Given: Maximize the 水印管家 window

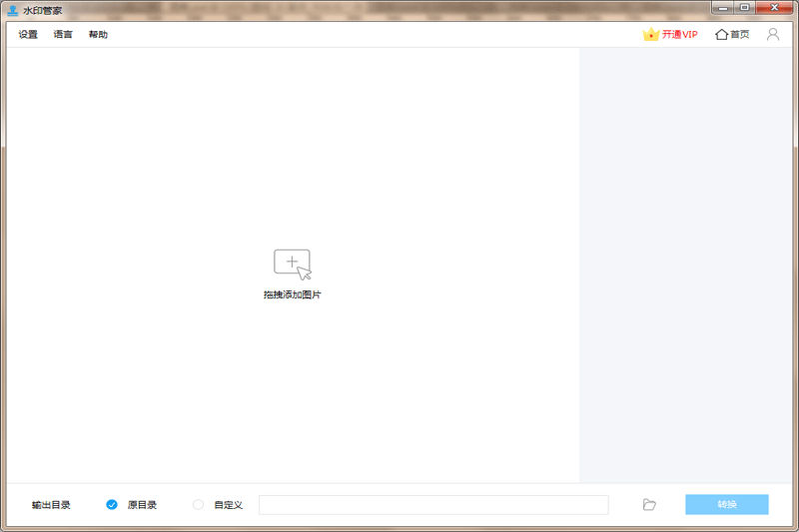Looking at the screenshot, I should click(x=744, y=8).
